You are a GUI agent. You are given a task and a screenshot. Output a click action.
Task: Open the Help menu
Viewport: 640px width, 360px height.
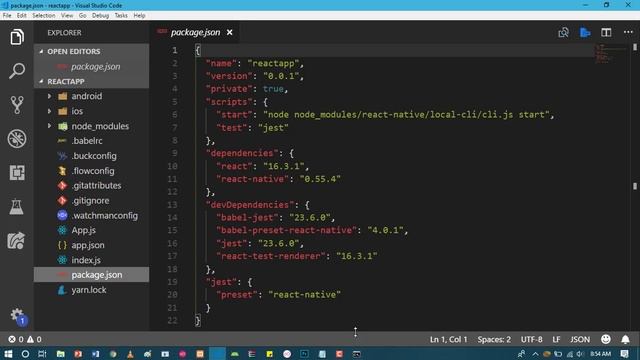pyautogui.click(x=139, y=16)
